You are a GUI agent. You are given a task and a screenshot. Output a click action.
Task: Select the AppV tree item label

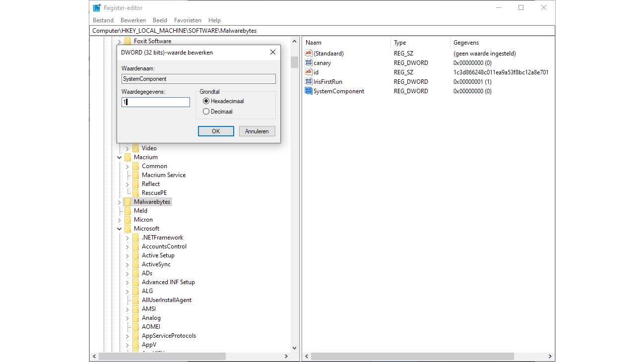click(x=149, y=345)
